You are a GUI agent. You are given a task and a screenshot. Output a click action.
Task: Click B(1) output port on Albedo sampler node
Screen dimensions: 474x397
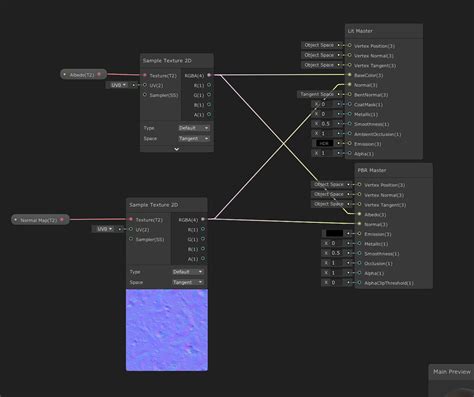209,105
